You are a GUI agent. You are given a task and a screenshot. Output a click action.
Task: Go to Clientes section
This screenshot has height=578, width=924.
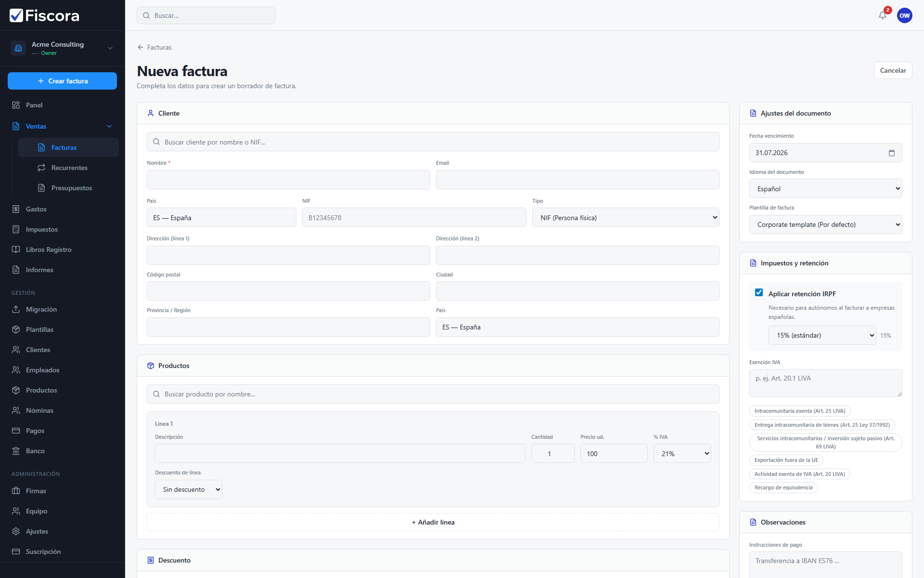point(62,350)
